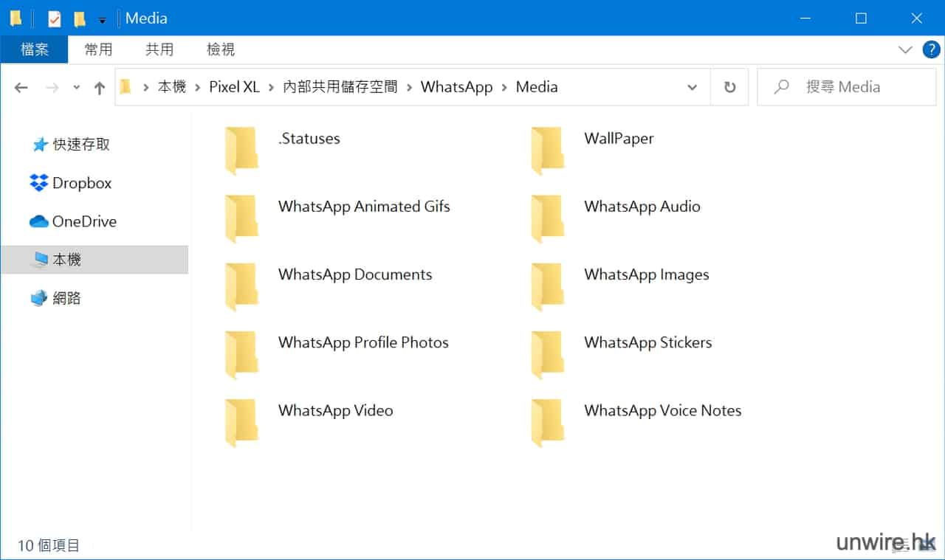Expand recent locations with the forward arrow dropdown

tap(75, 86)
